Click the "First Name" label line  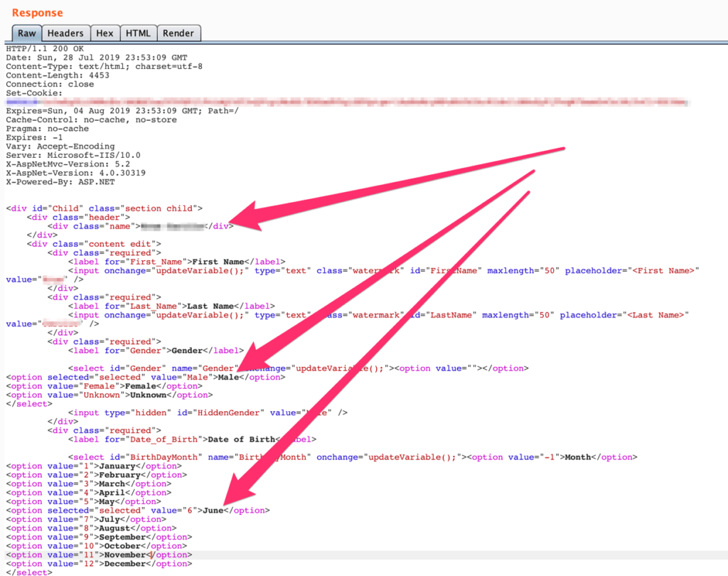pos(177,262)
